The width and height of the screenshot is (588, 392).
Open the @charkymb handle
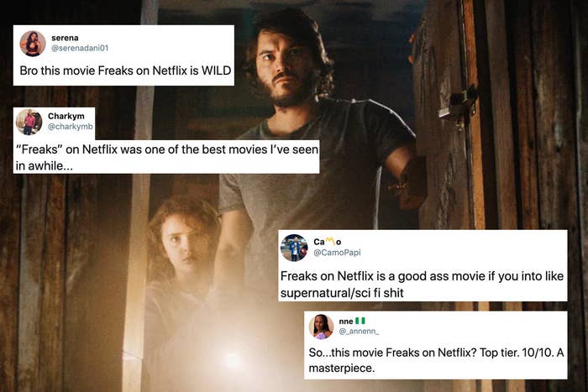pos(70,127)
